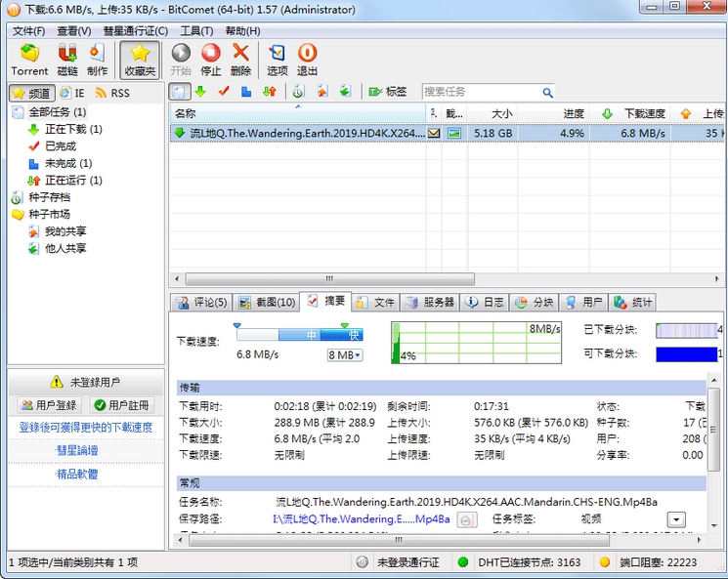Image resolution: width=728 pixels, height=579 pixels.
Task: Open the 截图(10) tab
Action: point(267,303)
